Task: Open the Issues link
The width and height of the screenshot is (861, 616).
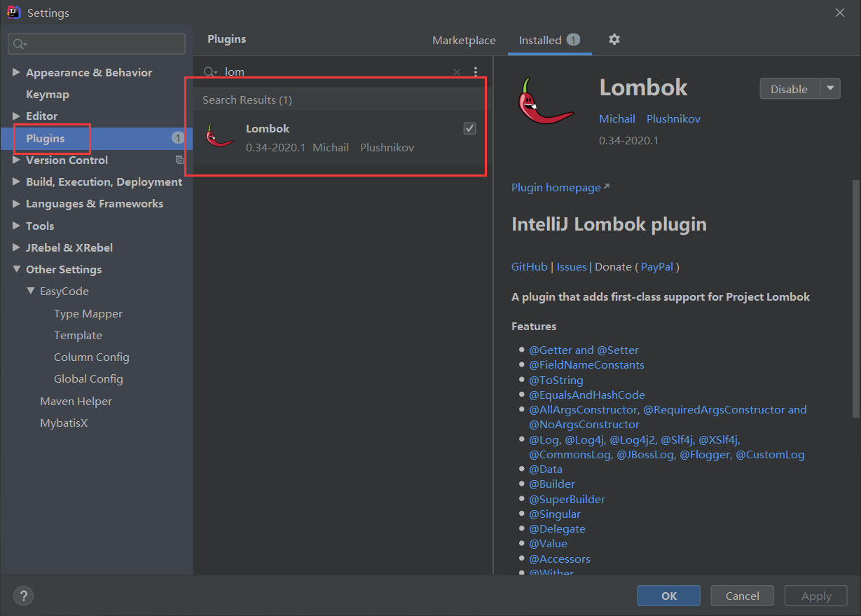Action: [572, 266]
